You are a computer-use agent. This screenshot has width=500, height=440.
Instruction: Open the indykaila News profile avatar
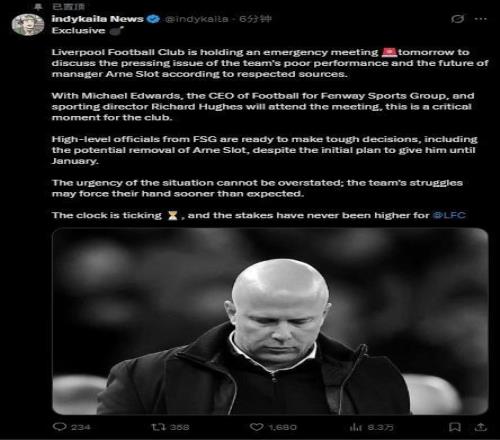[x=28, y=24]
